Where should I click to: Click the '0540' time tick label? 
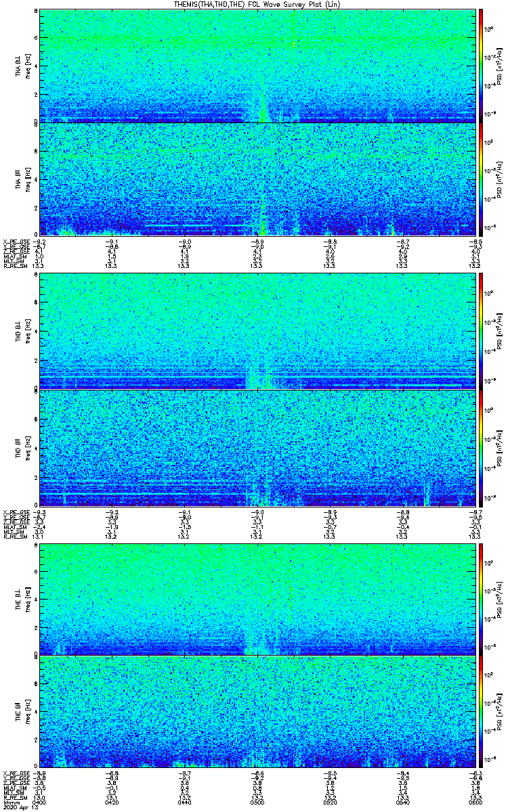403,802
